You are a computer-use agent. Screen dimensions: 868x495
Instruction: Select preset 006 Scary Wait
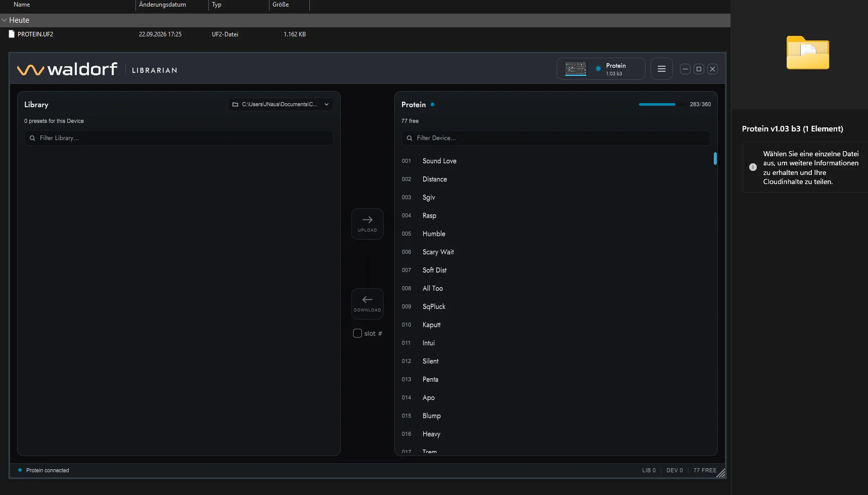[x=556, y=252]
